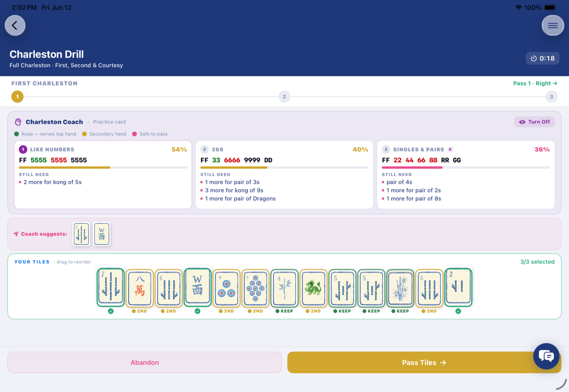Tap 'Secondary hand' legend entry
Image resolution: width=569 pixels, height=392 pixels.
click(x=104, y=134)
